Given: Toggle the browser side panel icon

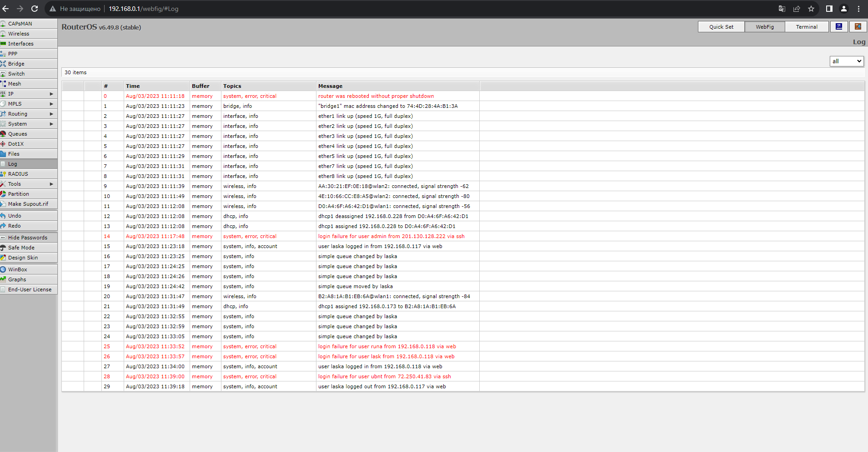Looking at the screenshot, I should coord(829,9).
